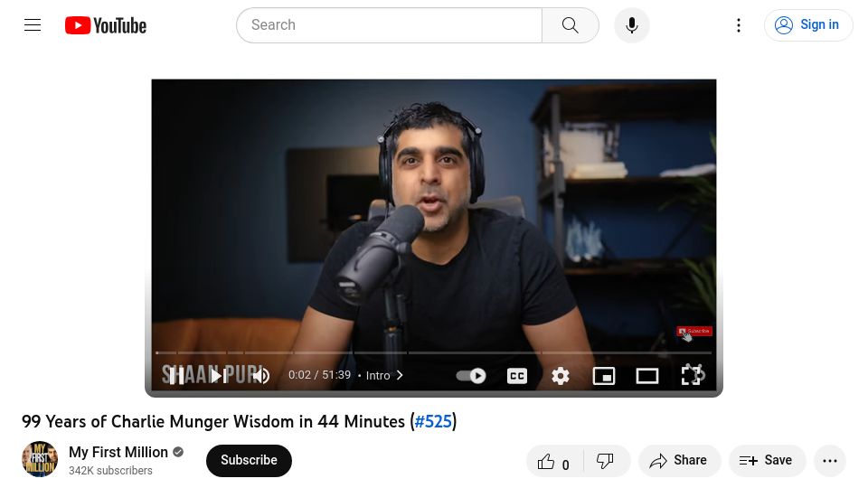The height and width of the screenshot is (488, 868).
Task: Click the 0:02 / 51:39 time display
Action: (319, 375)
